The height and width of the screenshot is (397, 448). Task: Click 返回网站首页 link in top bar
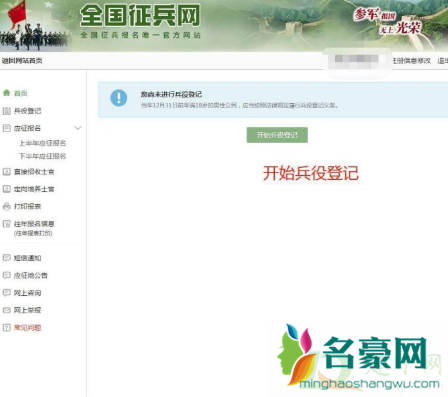[22, 61]
